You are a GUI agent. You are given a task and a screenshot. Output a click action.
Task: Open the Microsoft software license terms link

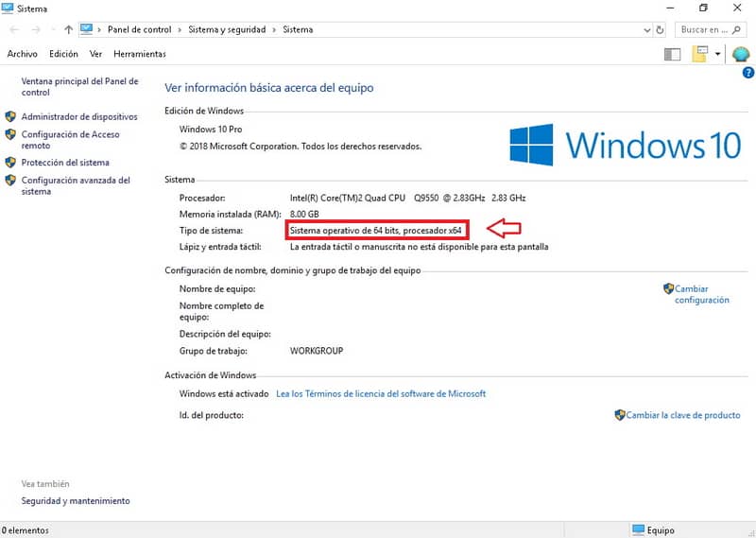pyautogui.click(x=381, y=393)
